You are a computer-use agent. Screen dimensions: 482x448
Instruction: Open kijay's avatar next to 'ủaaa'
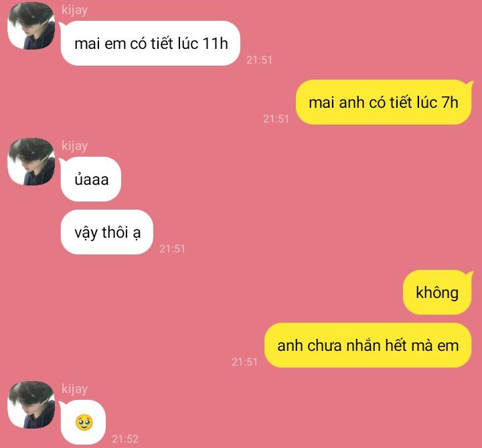click(31, 162)
